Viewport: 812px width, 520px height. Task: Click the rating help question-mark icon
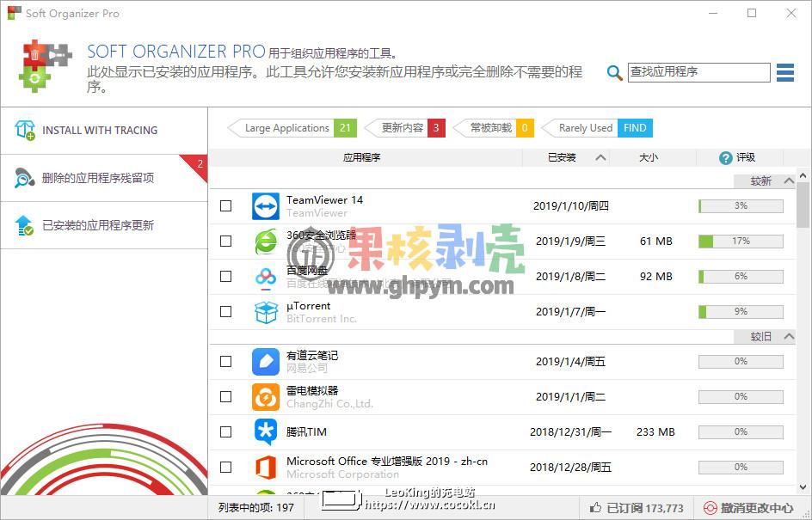coord(725,158)
